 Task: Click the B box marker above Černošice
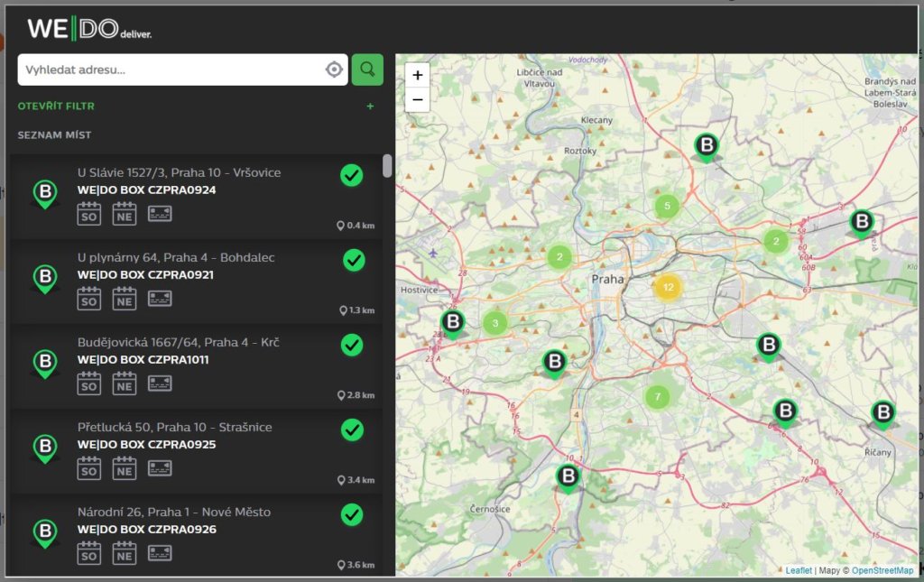568,477
